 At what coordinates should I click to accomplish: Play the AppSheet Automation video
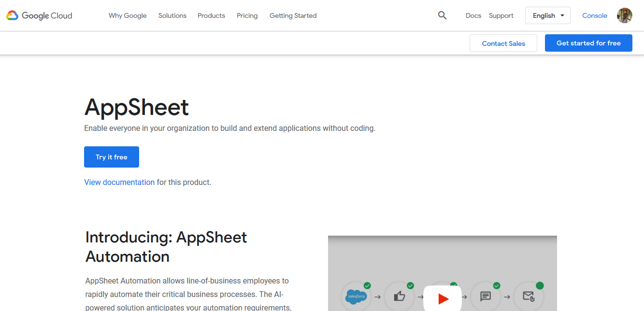click(443, 299)
